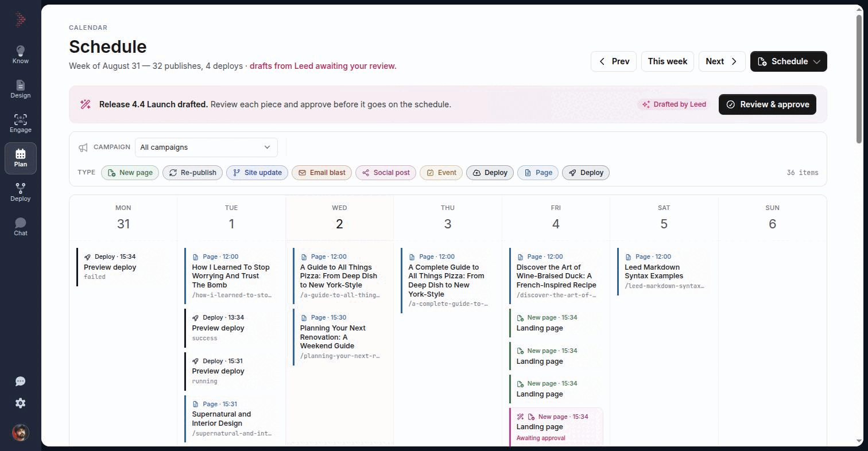Select Thursday 3 column header
This screenshot has height=451, width=868.
tap(448, 218)
